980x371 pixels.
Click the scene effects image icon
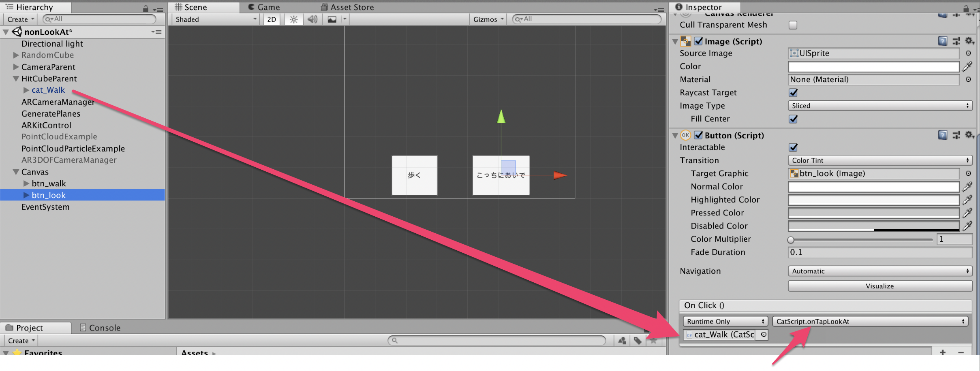(332, 19)
